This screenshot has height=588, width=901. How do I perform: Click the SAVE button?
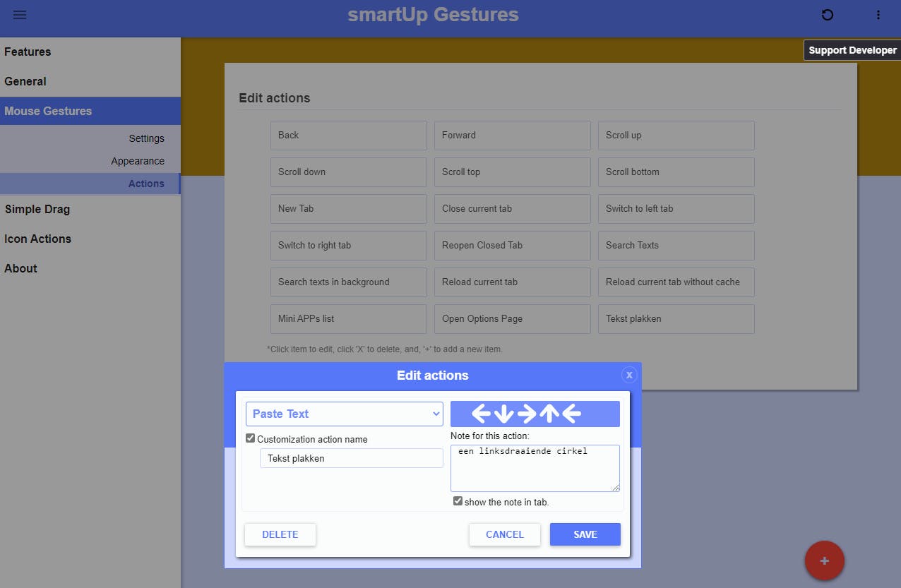point(585,534)
